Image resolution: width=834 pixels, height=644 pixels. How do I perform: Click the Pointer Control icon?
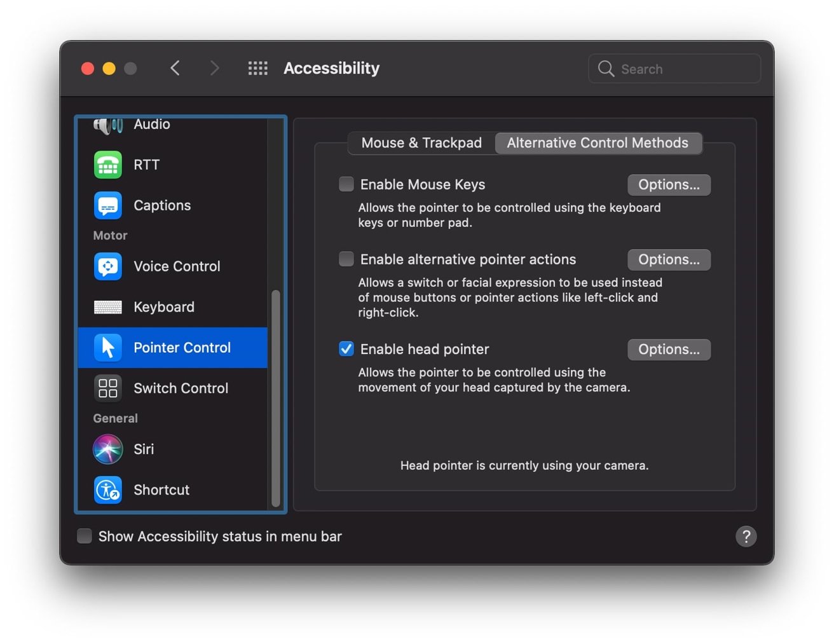coord(107,348)
